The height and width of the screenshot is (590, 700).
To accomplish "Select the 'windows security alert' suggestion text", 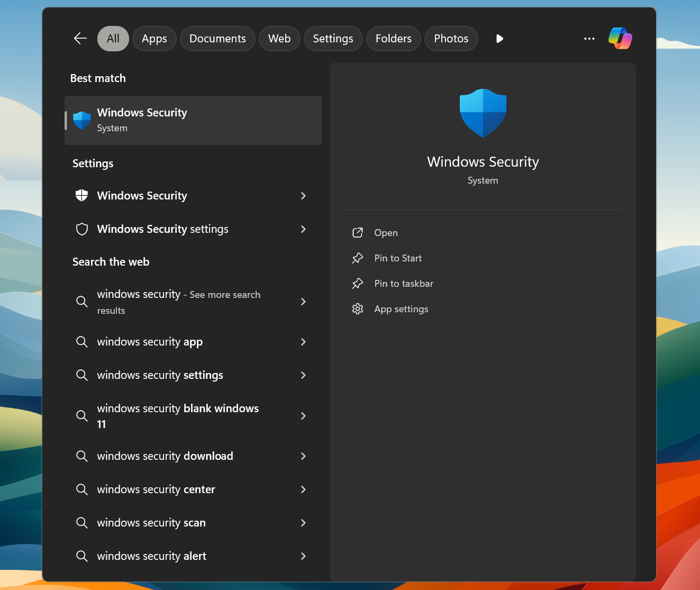I will (x=151, y=556).
